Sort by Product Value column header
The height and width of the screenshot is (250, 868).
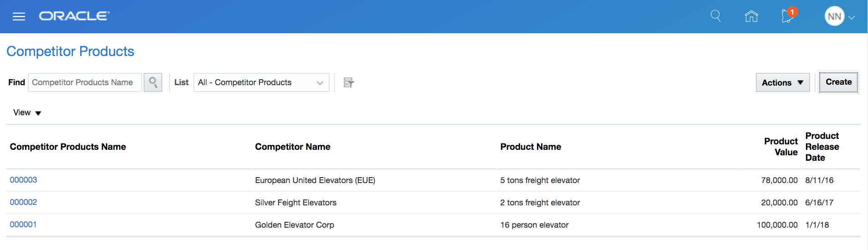[780, 147]
